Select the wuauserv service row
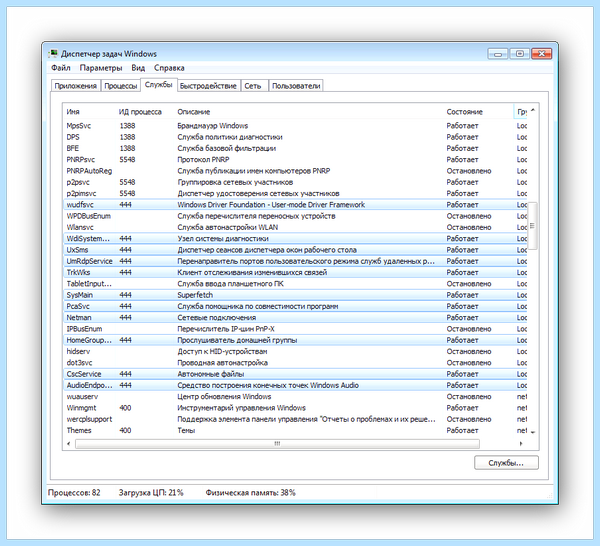The width and height of the screenshot is (600, 546). pos(295,396)
